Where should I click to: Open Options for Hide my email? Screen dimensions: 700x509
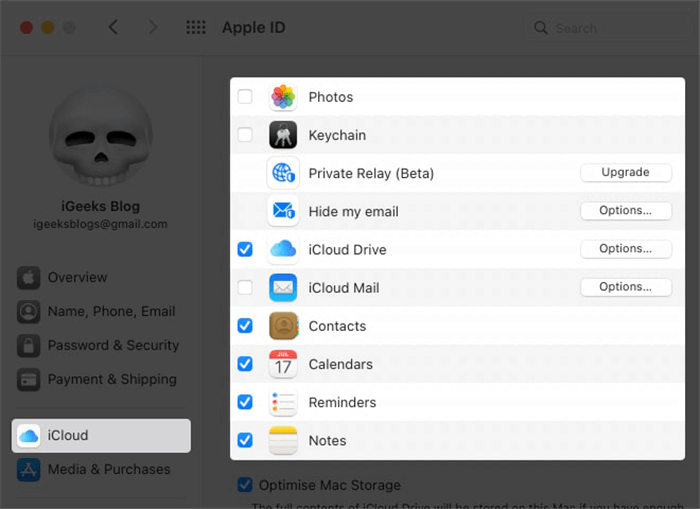[x=626, y=210]
